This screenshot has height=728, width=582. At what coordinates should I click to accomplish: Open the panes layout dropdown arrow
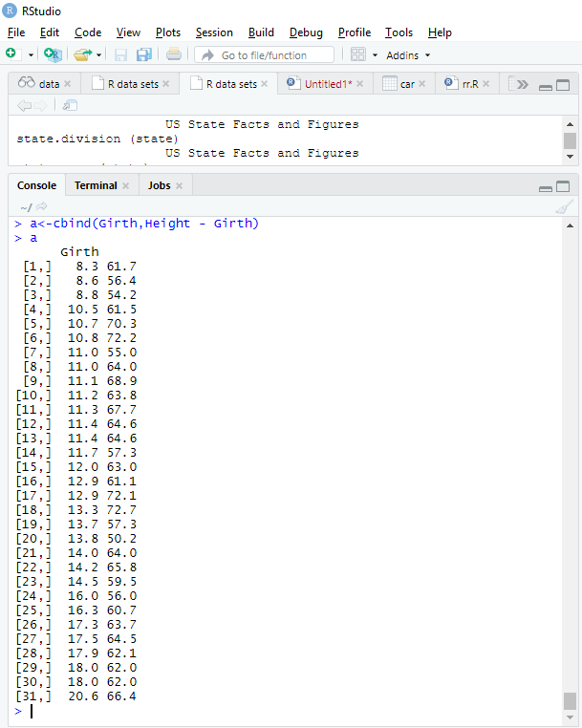[375, 55]
